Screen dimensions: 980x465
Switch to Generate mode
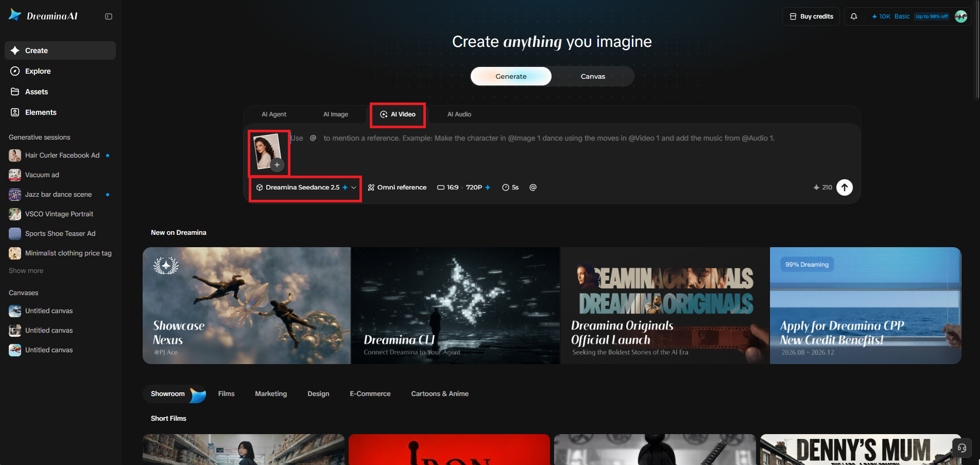[x=511, y=76]
